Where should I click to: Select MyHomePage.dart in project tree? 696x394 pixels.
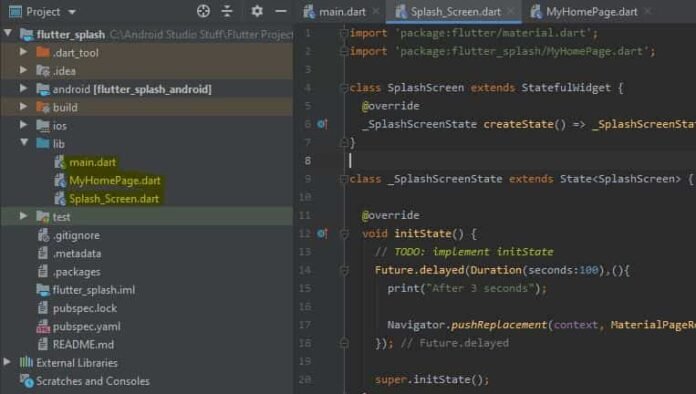pos(115,181)
